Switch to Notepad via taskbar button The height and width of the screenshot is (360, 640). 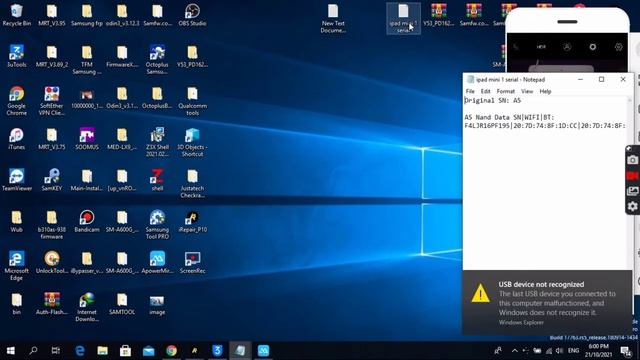(240, 351)
